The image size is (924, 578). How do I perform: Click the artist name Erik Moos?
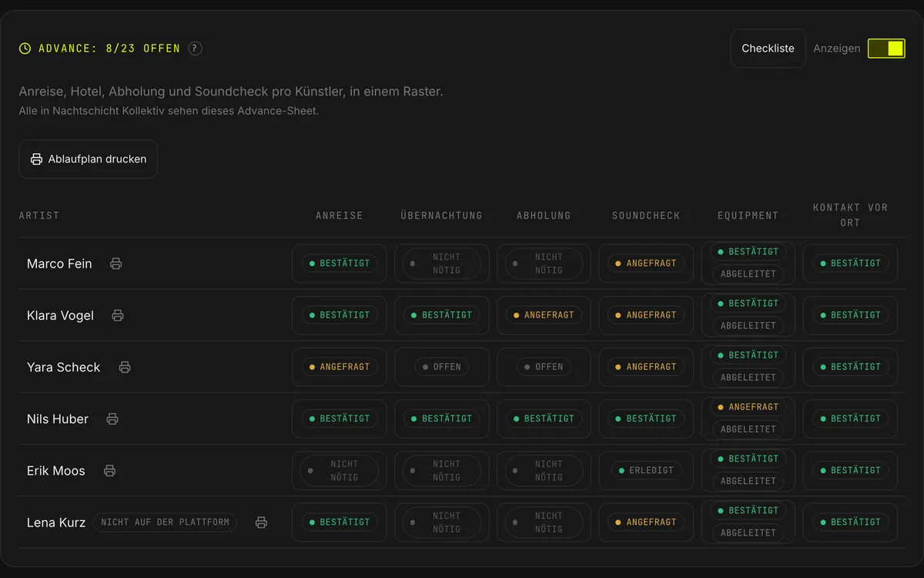[x=56, y=470]
